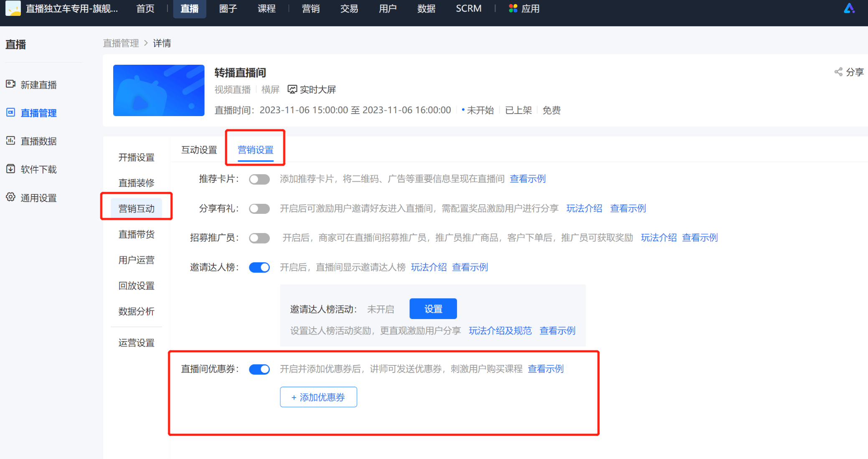
Task: Select 用户运营 in the side list
Action: pyautogui.click(x=136, y=260)
